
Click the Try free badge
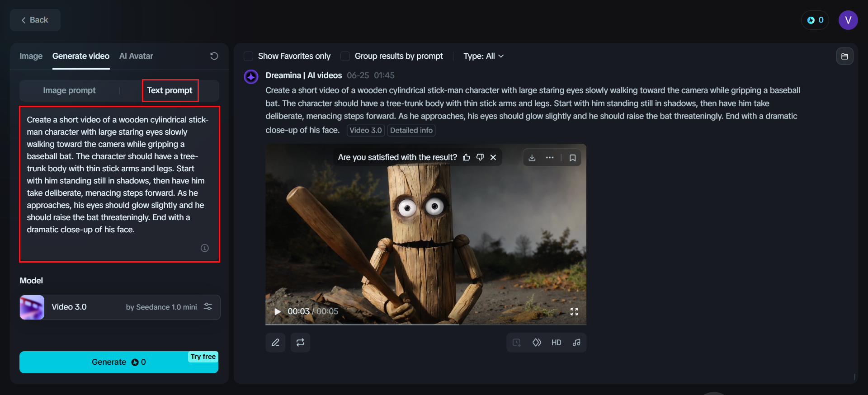pyautogui.click(x=203, y=357)
